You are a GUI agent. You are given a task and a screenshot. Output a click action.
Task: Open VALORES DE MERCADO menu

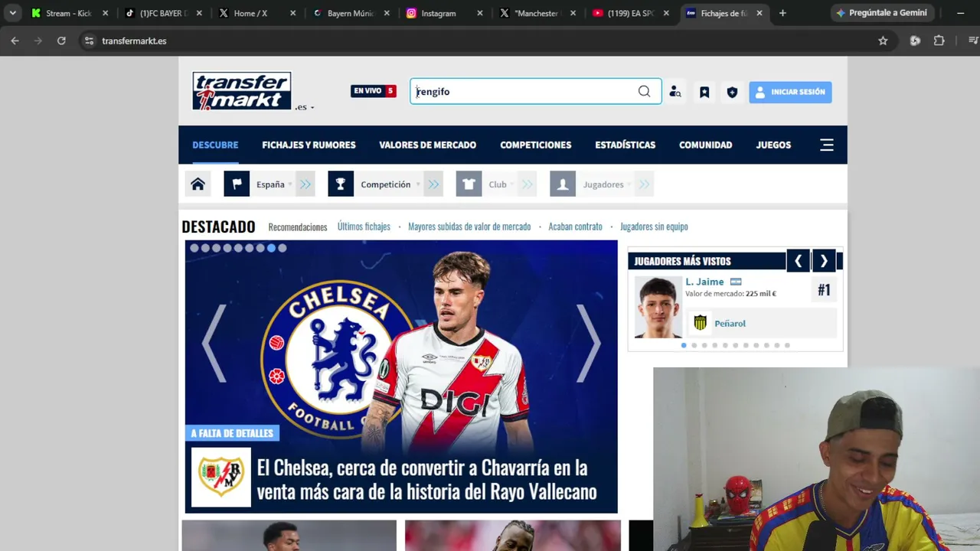pos(427,145)
